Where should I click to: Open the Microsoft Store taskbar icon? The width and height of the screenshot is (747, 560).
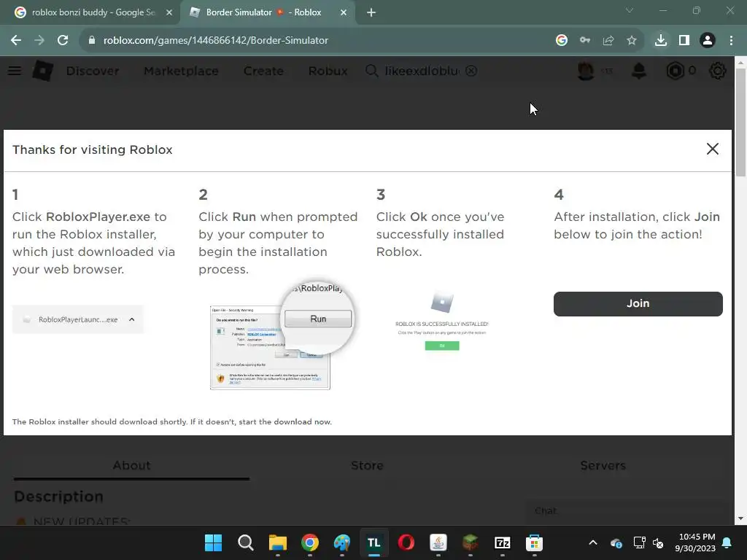(x=535, y=542)
